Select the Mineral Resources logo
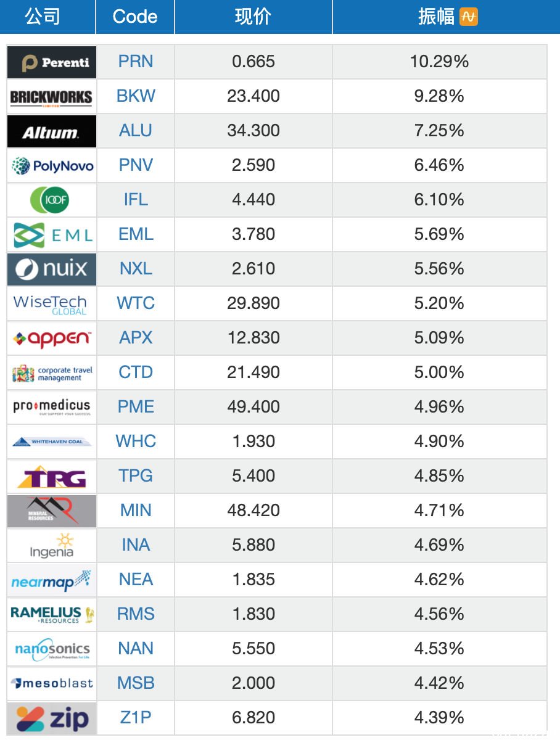Viewport: 560px width, 740px height. coord(52,511)
